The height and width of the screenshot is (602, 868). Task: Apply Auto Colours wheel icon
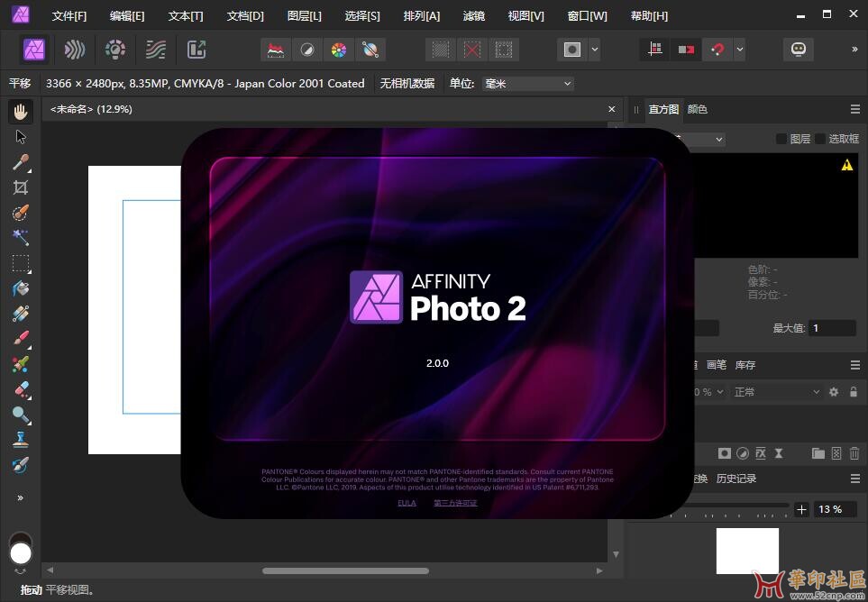[338, 50]
